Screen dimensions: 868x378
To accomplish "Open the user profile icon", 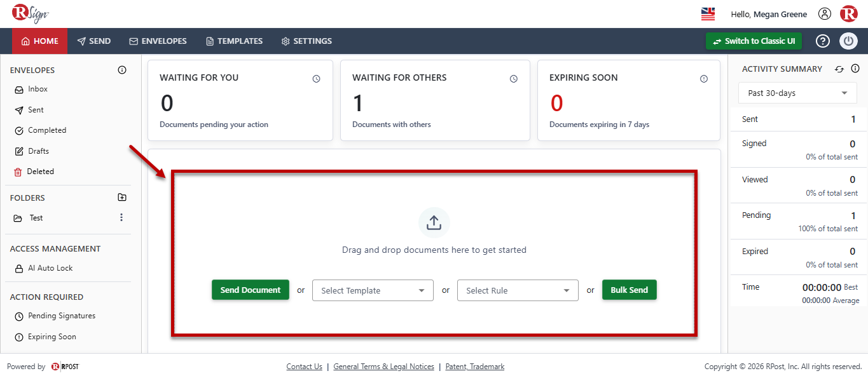I will 825,14.
